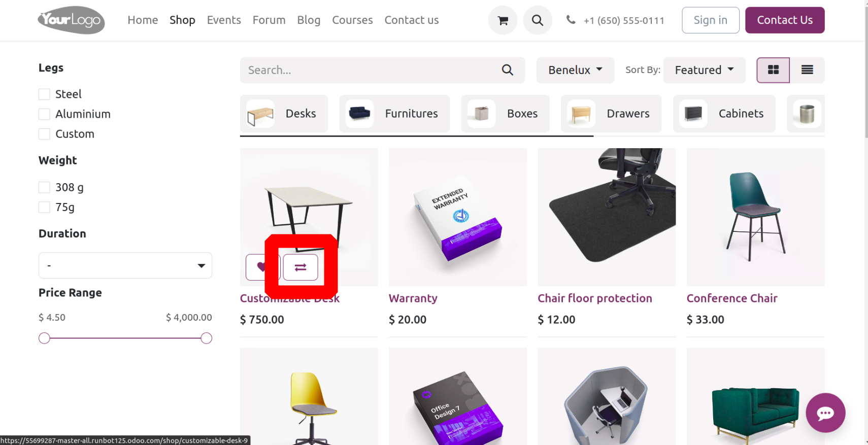The image size is (868, 445).
Task: Click the Sign in button
Action: [x=710, y=20]
